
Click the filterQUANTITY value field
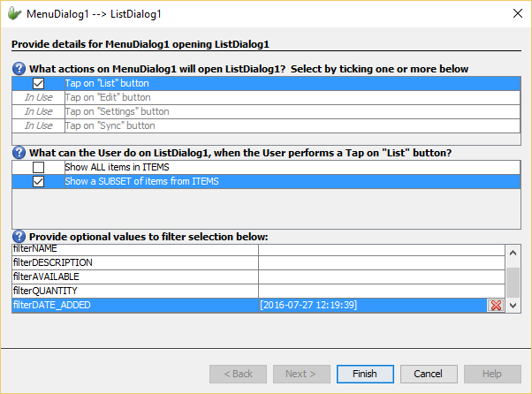380,291
